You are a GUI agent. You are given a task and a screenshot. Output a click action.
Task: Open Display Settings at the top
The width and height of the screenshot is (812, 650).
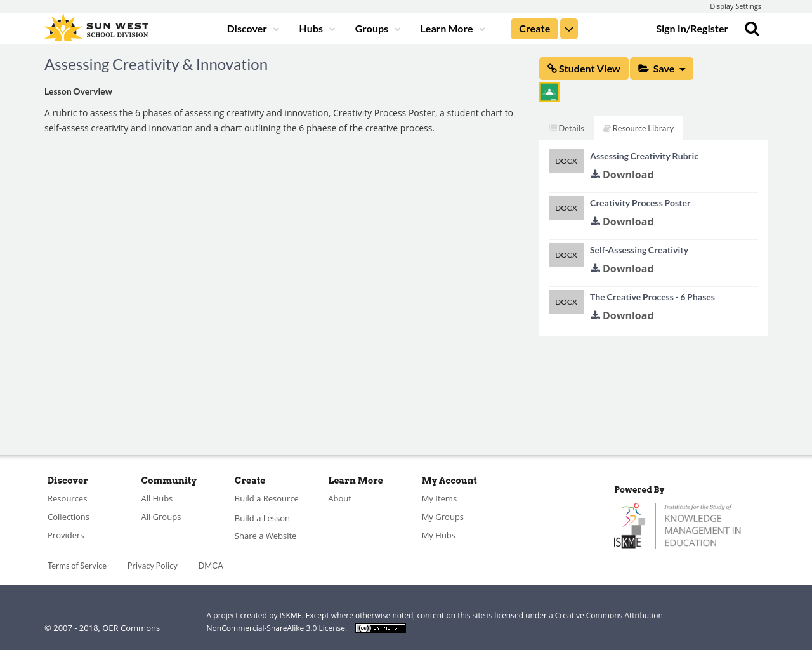(x=735, y=6)
